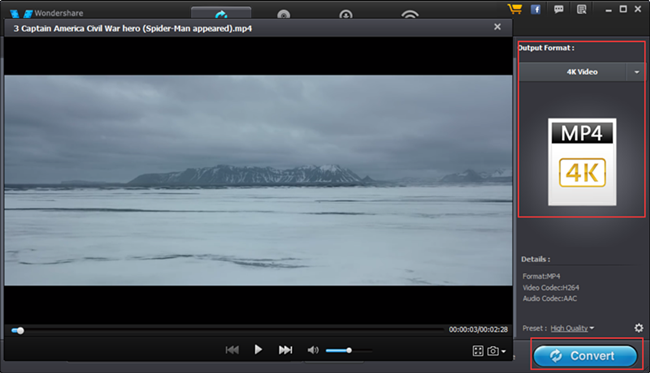Open the shopping cart icon

(515, 9)
